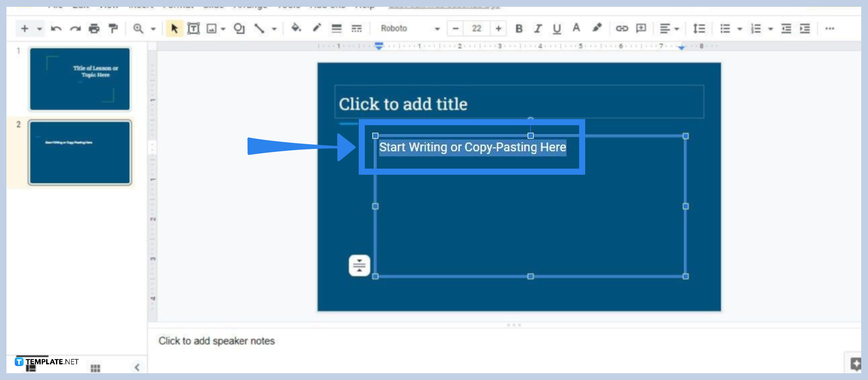
Task: Toggle underline formatting
Action: click(x=556, y=28)
